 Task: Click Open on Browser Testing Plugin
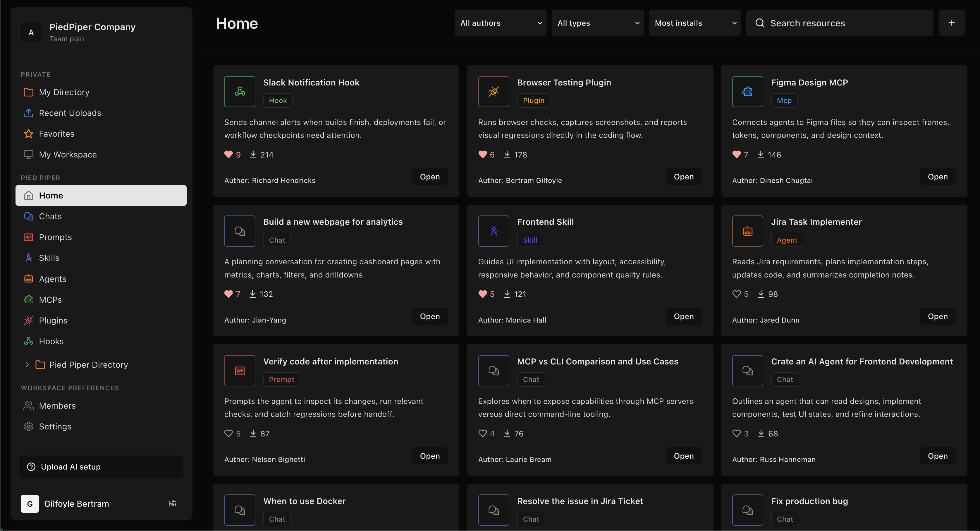(684, 177)
